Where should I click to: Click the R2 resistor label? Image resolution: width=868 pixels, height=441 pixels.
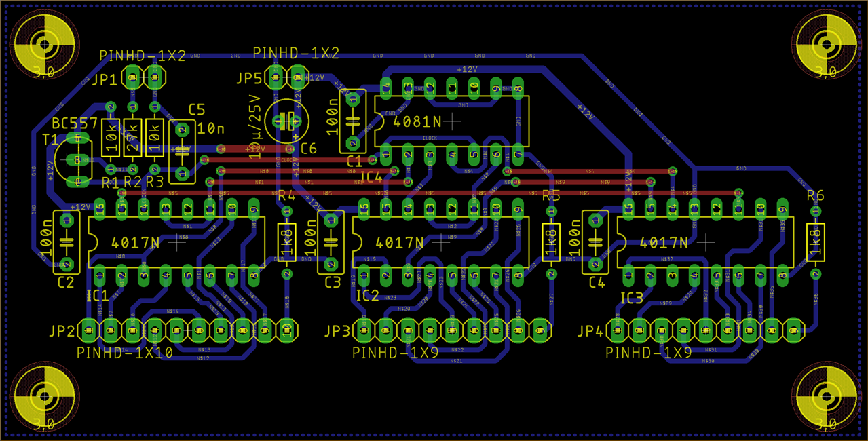click(x=132, y=182)
